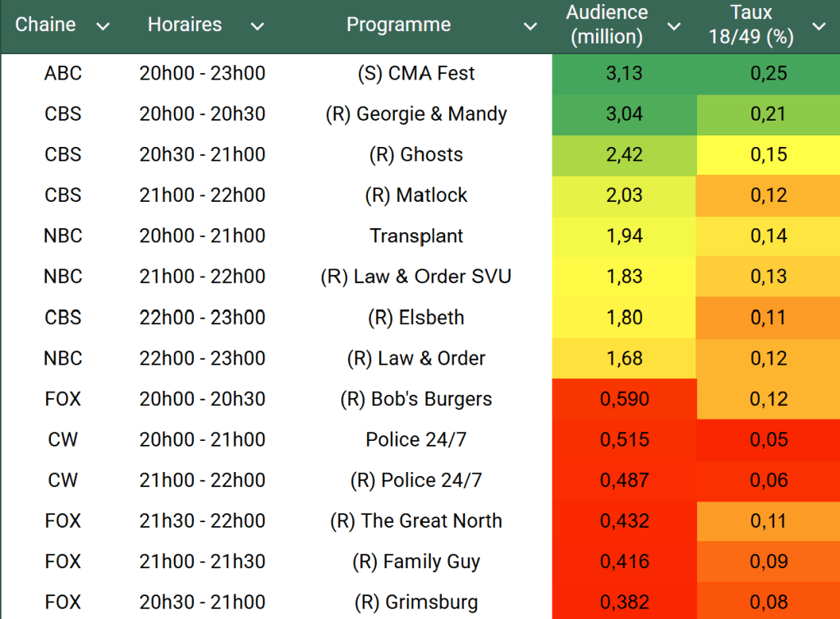
Task: Click The Great North programme cell
Action: point(416,521)
